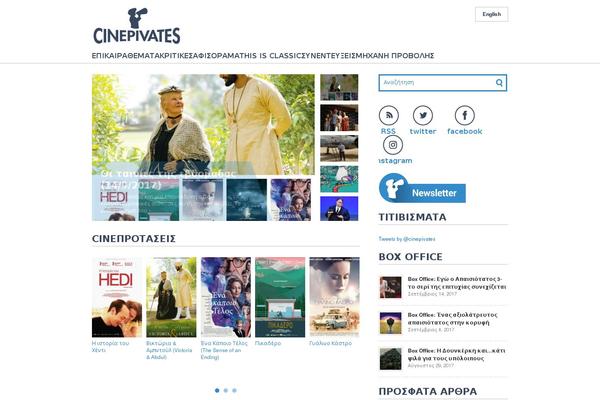Image resolution: width=600 pixels, height=400 pixels.
Task: Click the BOX OFFICE section heading
Action: [410, 257]
